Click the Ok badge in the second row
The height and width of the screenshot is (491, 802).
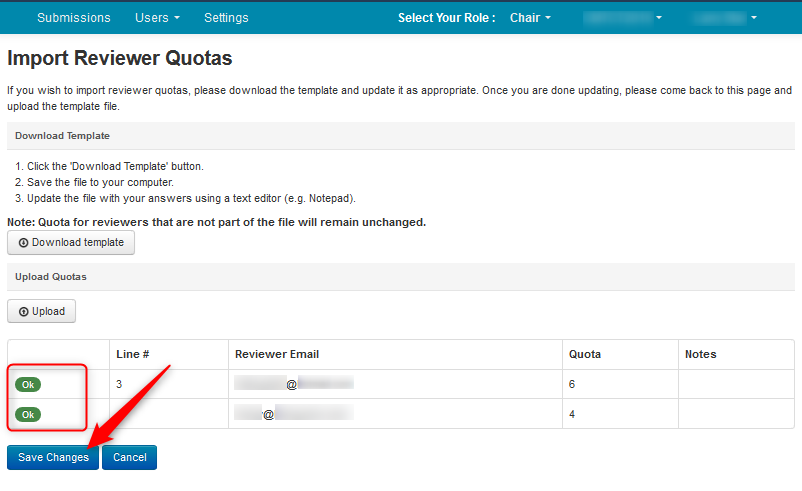coord(28,414)
